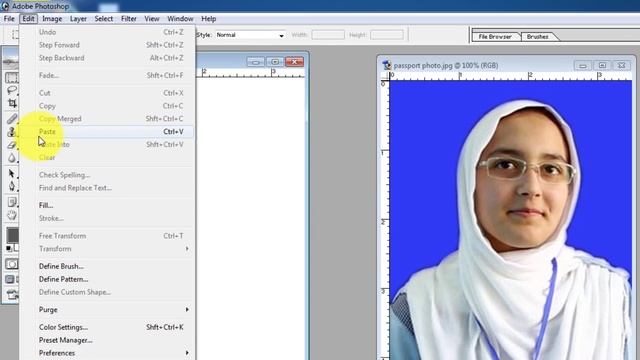The width and height of the screenshot is (640, 360).
Task: Close the open Edit menu
Action: tap(28, 19)
